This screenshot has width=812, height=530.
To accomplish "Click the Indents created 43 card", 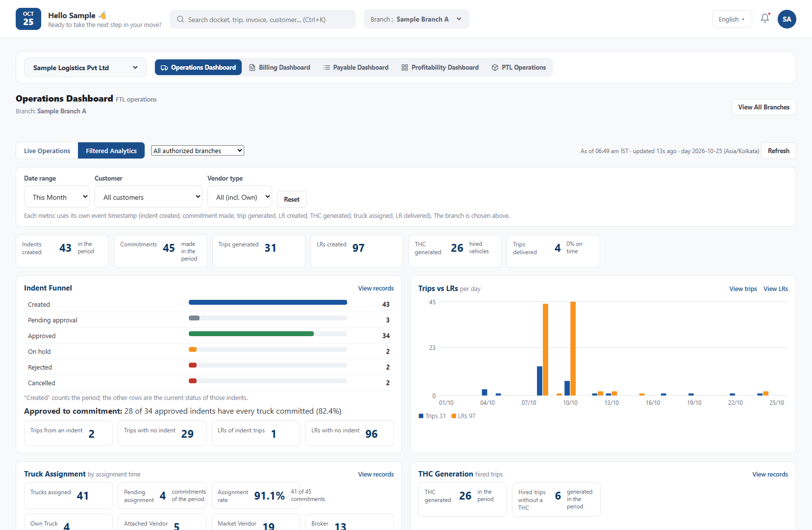I will pyautogui.click(x=62, y=251).
